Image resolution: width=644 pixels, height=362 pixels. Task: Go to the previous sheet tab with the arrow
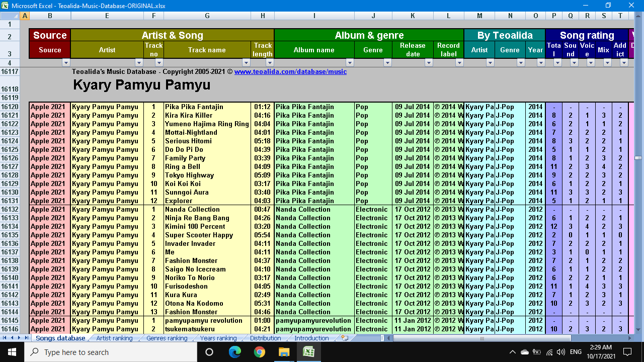coord(12,338)
